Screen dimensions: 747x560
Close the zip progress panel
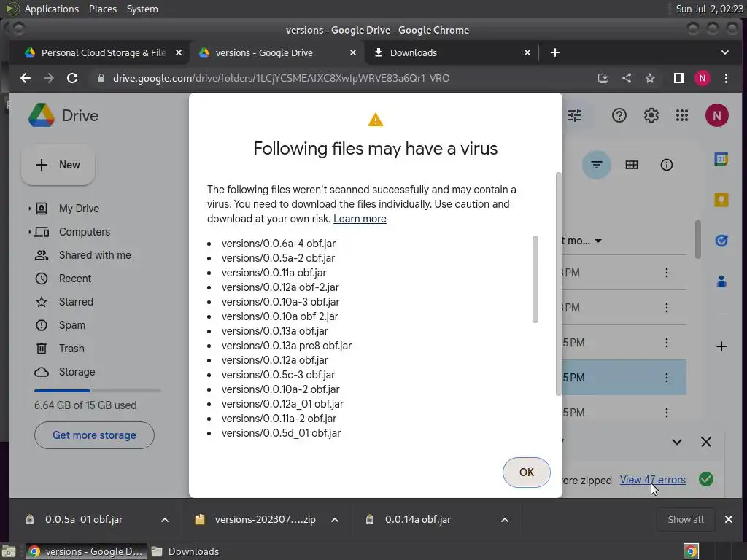pos(706,442)
